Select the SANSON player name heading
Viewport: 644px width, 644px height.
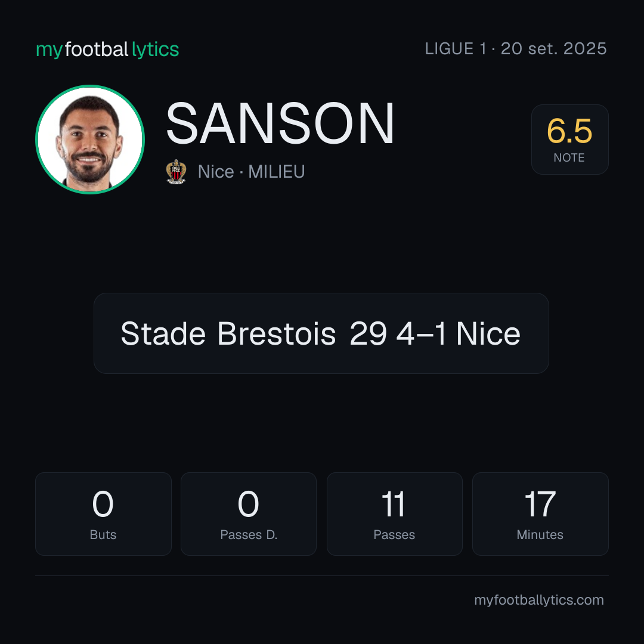280,123
